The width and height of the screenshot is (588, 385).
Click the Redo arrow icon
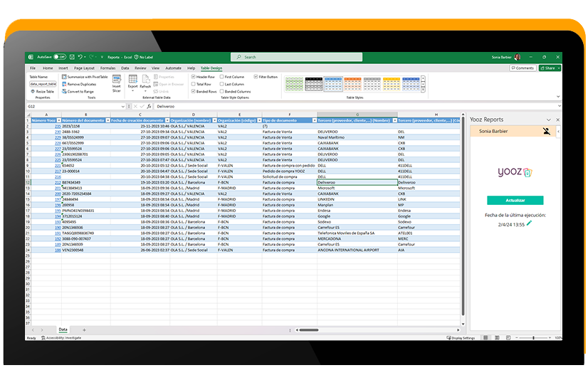click(92, 57)
